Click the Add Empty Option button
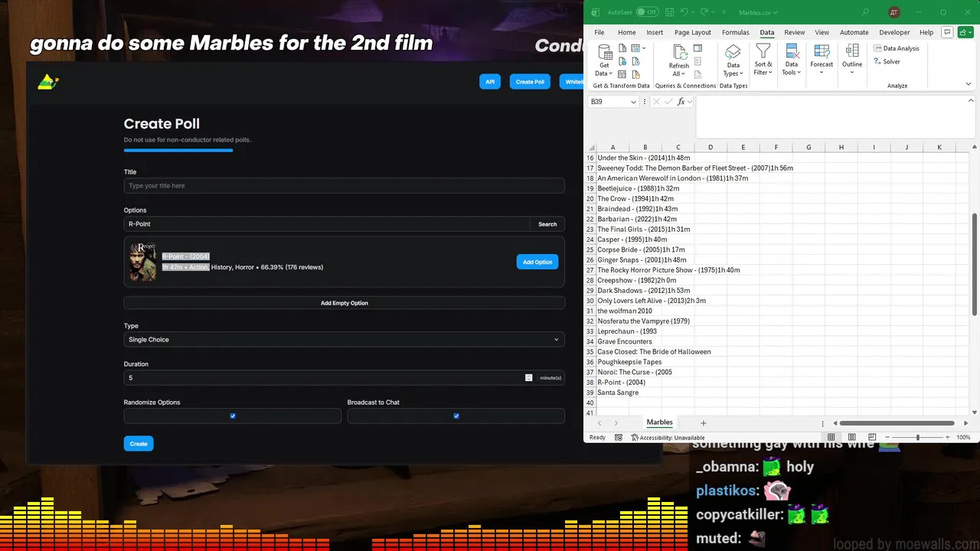Screen dimensions: 980x551 click(345, 303)
